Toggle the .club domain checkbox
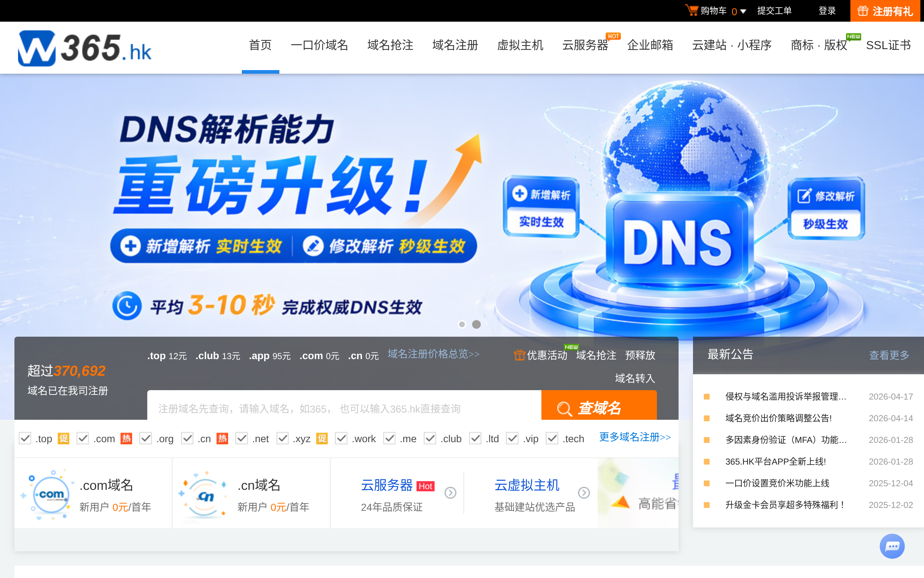 coord(430,439)
